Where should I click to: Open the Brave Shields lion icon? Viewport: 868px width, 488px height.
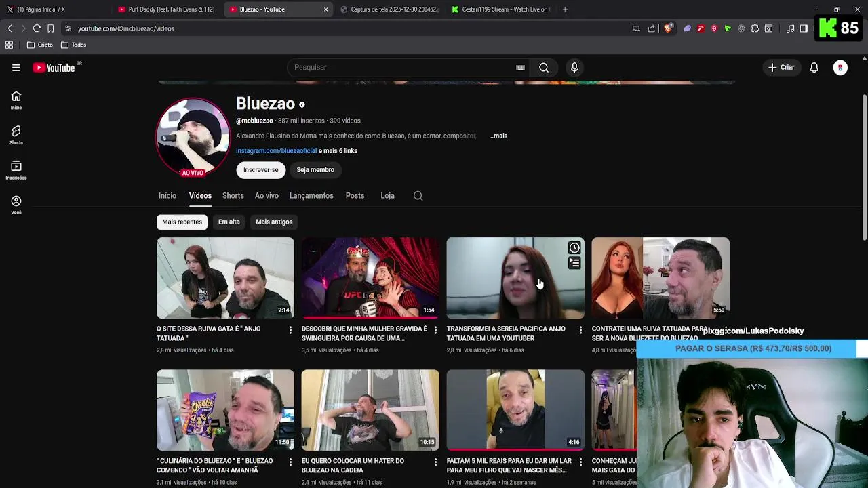668,28
